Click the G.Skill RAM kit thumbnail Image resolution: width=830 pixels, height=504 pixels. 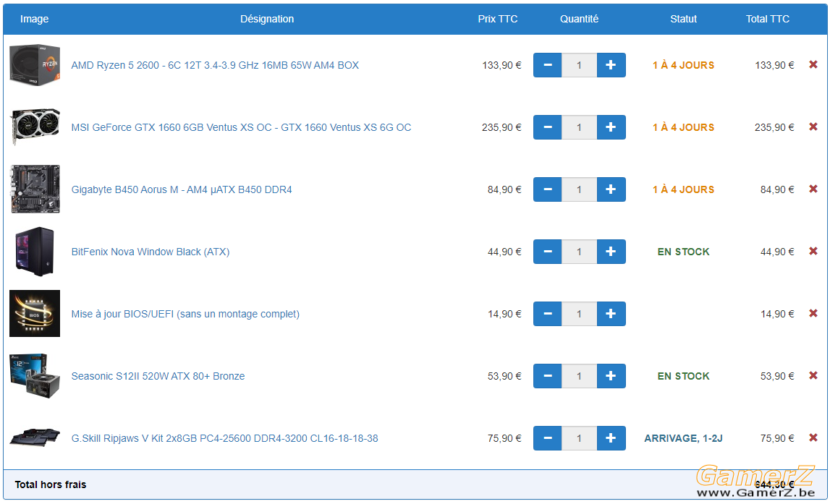35,438
